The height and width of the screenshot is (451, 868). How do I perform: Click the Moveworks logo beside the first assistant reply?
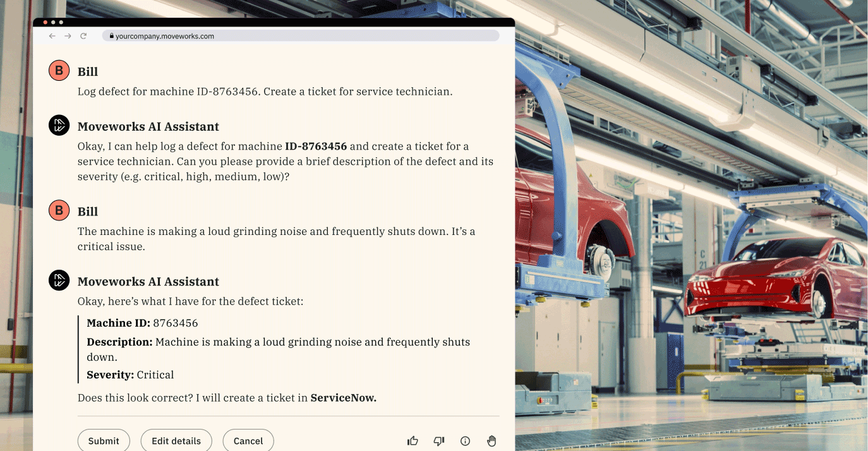tap(59, 125)
